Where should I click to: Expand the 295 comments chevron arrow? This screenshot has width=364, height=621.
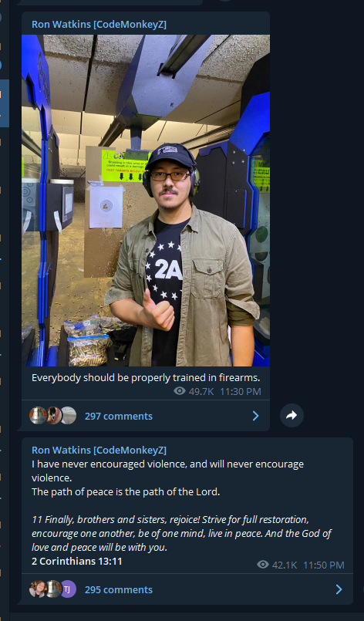click(x=339, y=589)
